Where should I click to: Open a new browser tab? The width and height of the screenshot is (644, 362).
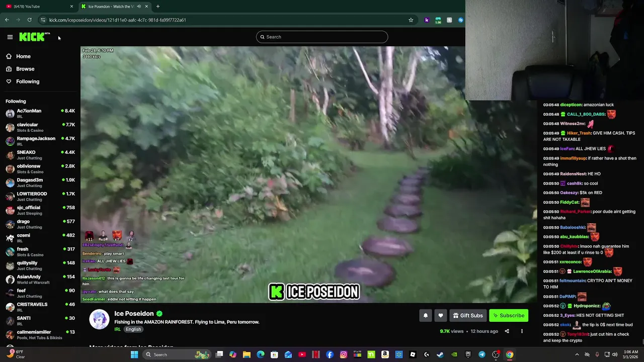coord(158,7)
